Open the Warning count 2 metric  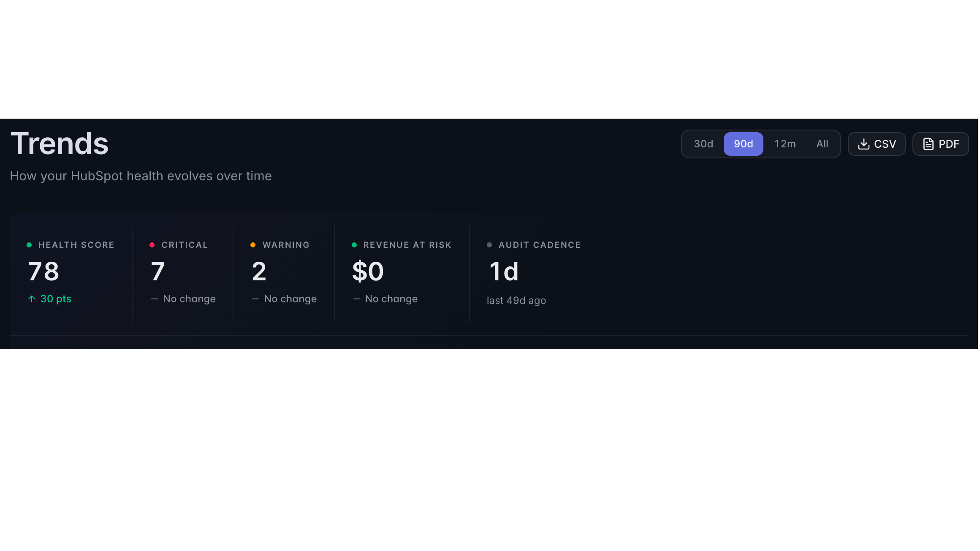pyautogui.click(x=260, y=272)
